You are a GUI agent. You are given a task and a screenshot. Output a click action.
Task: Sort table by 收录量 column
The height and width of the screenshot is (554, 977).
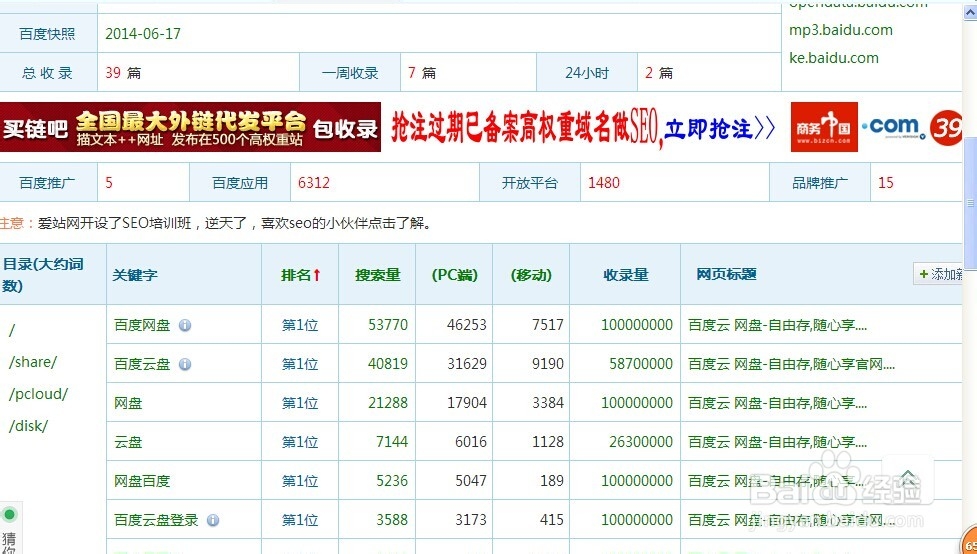click(626, 275)
